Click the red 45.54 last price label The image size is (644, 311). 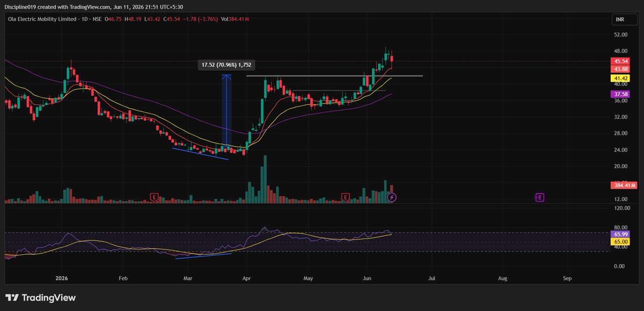click(x=621, y=62)
